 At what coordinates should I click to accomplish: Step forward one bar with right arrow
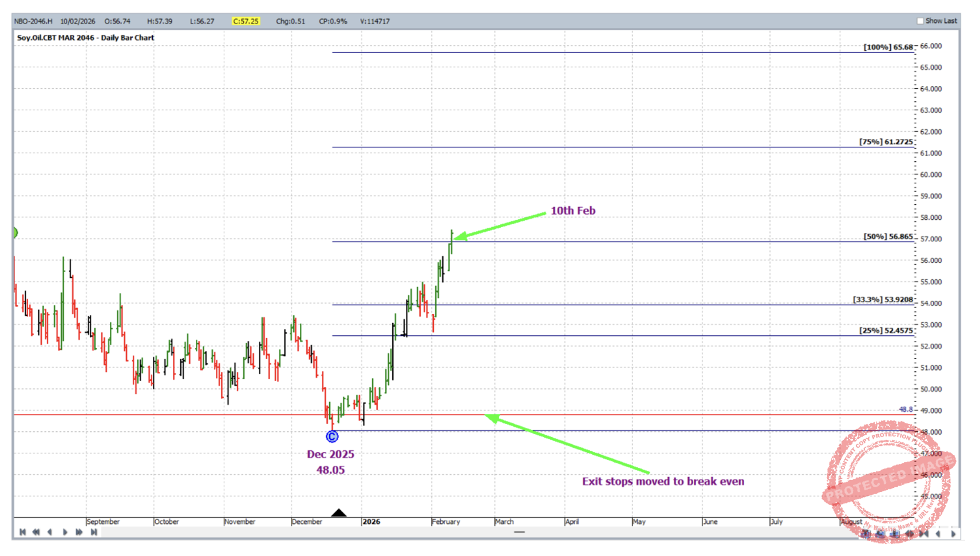pos(65,532)
